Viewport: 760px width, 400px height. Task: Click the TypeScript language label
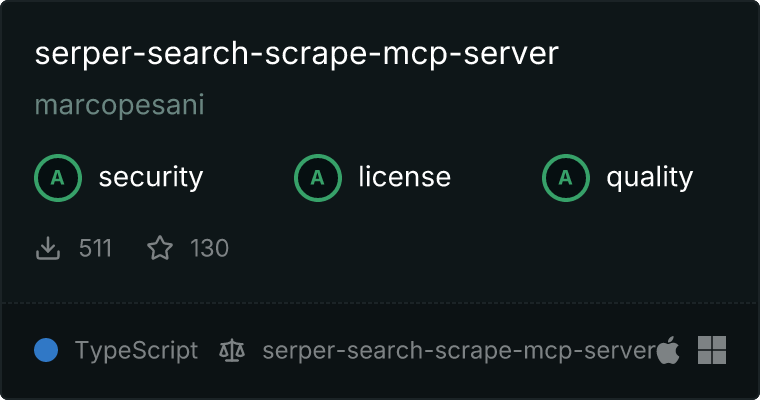point(136,351)
